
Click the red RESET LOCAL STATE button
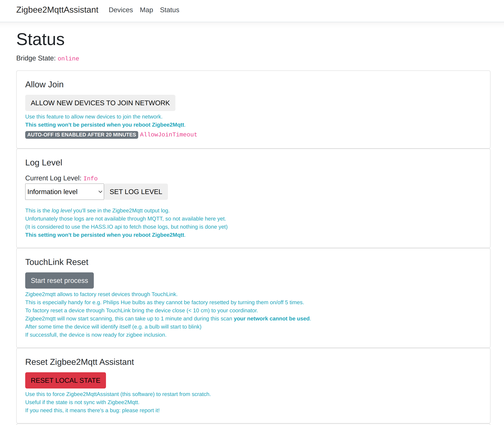[65, 380]
